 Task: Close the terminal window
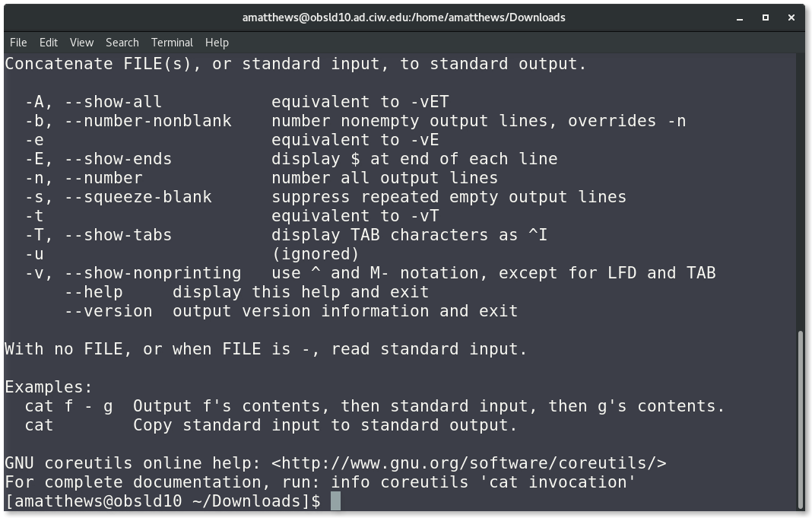pyautogui.click(x=791, y=17)
